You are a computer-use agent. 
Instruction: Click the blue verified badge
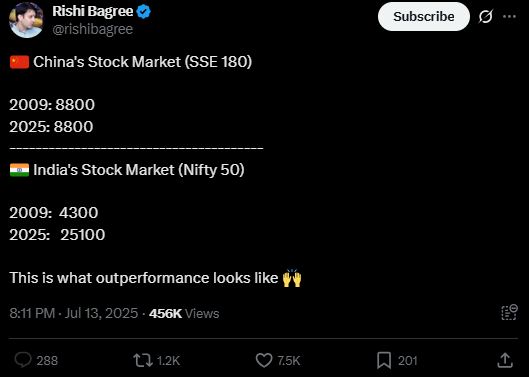click(144, 12)
